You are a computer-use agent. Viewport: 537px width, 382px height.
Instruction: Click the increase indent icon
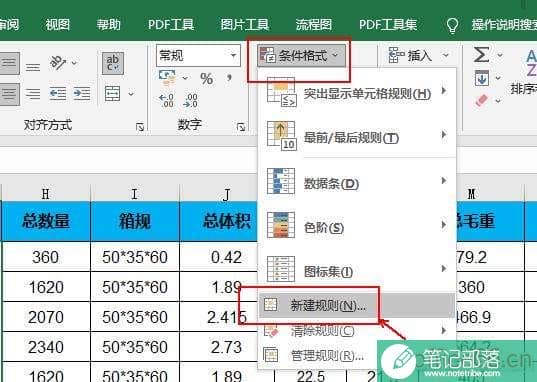point(82,93)
